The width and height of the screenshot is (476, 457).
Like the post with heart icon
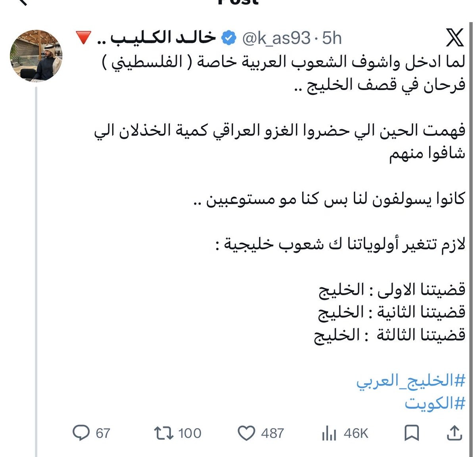point(246,433)
